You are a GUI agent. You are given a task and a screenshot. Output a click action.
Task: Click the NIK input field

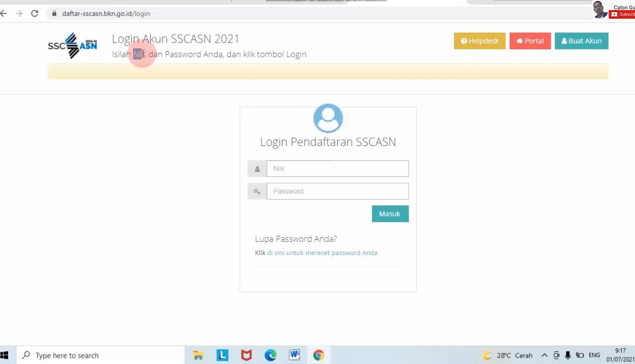(x=338, y=169)
